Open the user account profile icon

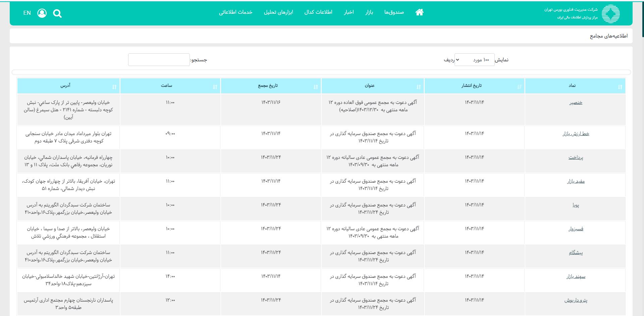(42, 13)
